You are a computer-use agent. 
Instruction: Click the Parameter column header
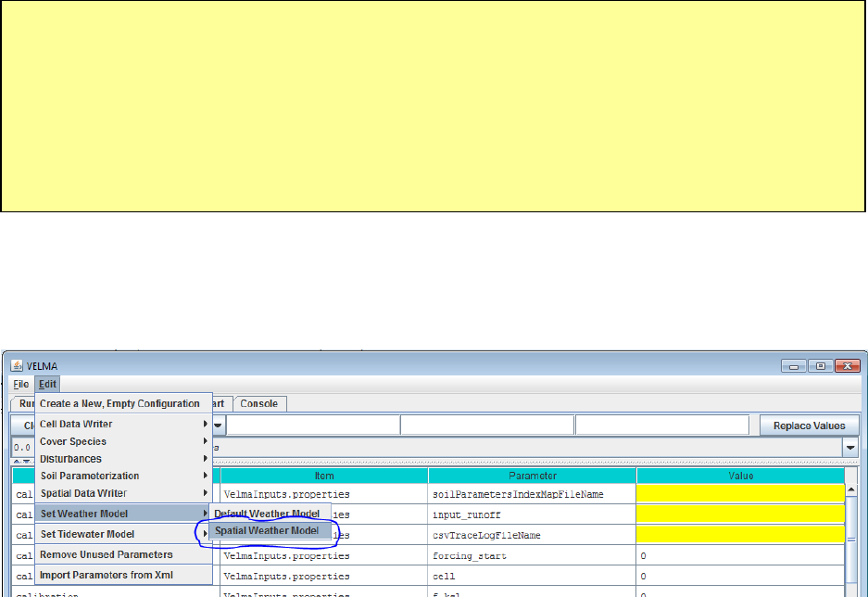point(532,476)
